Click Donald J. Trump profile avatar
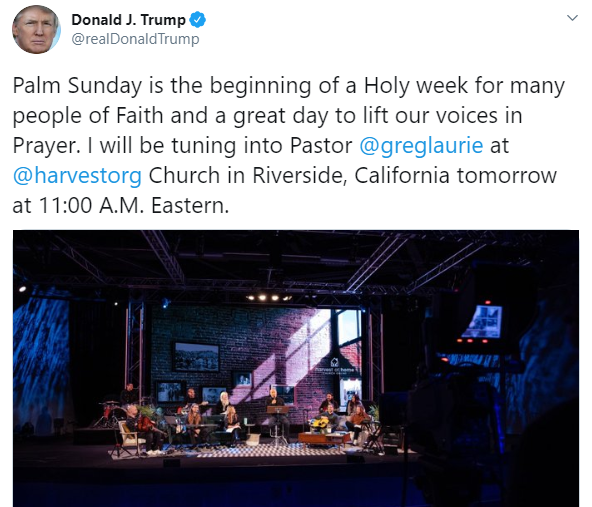 point(36,29)
